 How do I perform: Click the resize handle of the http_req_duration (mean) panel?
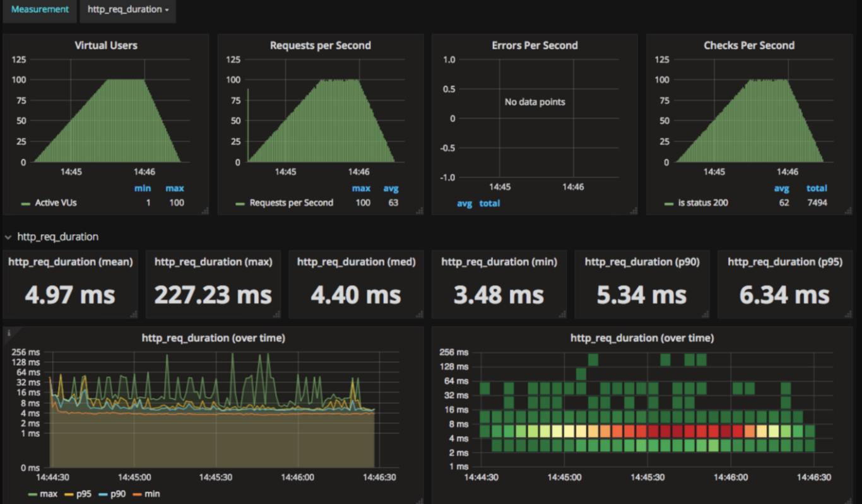click(x=134, y=314)
